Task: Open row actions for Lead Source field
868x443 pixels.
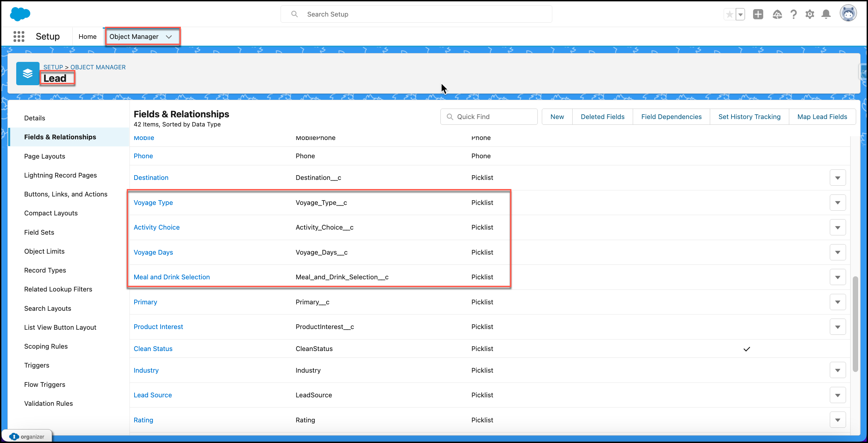Action: [838, 395]
